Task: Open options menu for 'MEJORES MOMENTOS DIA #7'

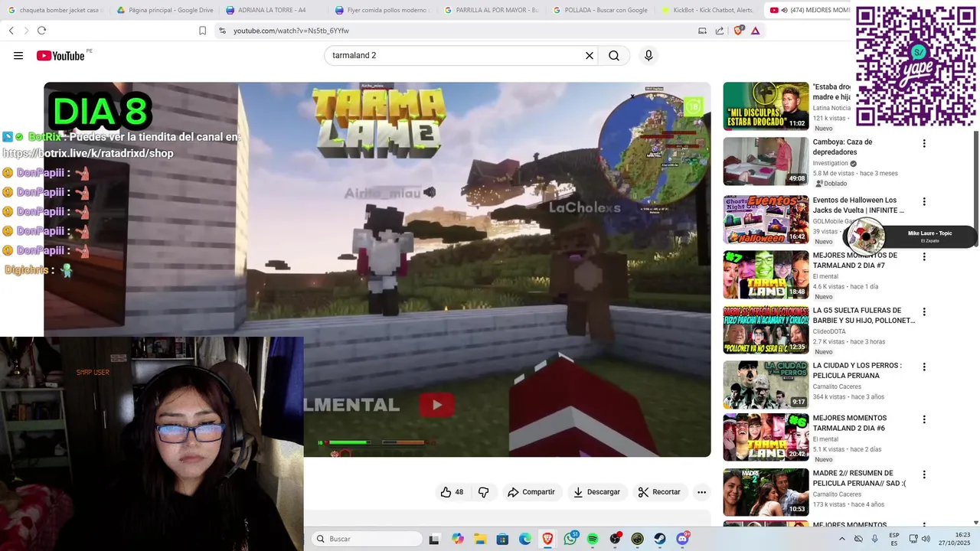Action: [924, 256]
